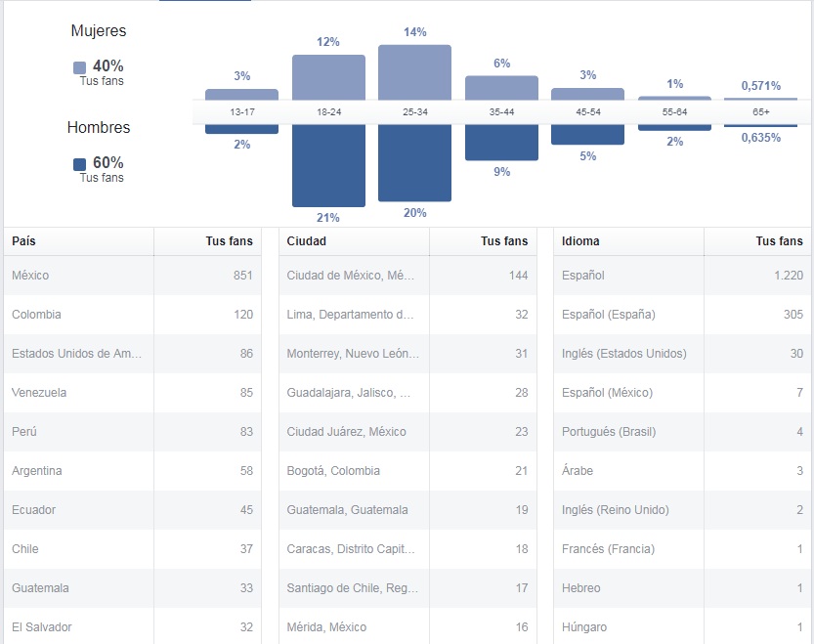Select the Árabe language row
814x644 pixels.
pyautogui.click(x=682, y=470)
